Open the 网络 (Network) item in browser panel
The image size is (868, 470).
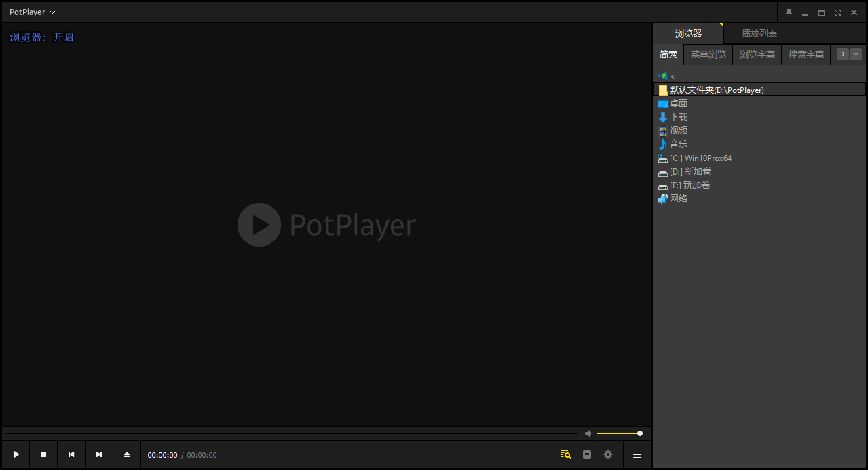[x=677, y=198]
